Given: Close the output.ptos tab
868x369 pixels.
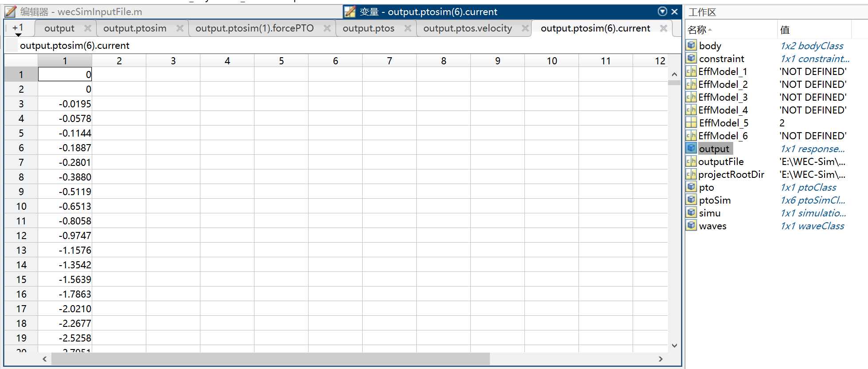Looking at the screenshot, I should [408, 28].
